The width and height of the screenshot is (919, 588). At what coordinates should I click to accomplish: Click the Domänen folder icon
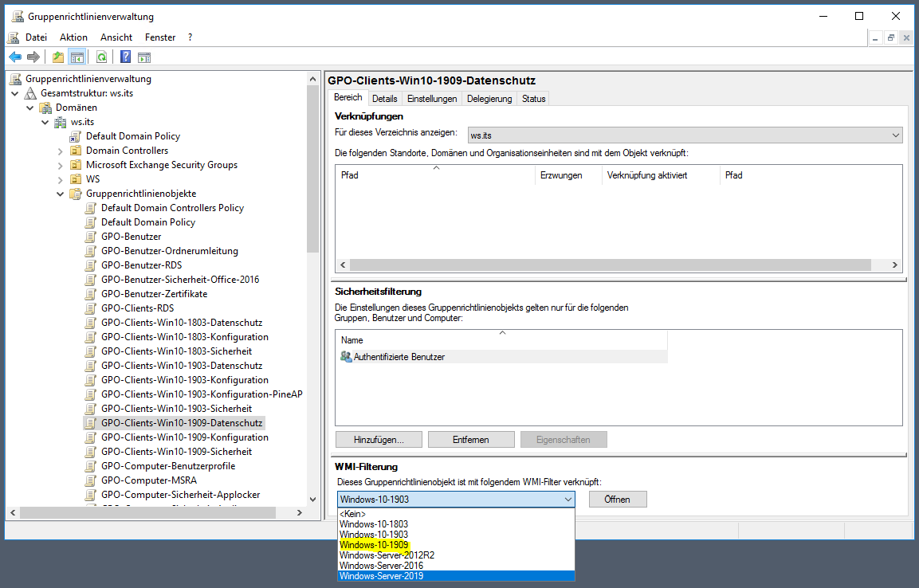[x=45, y=108]
